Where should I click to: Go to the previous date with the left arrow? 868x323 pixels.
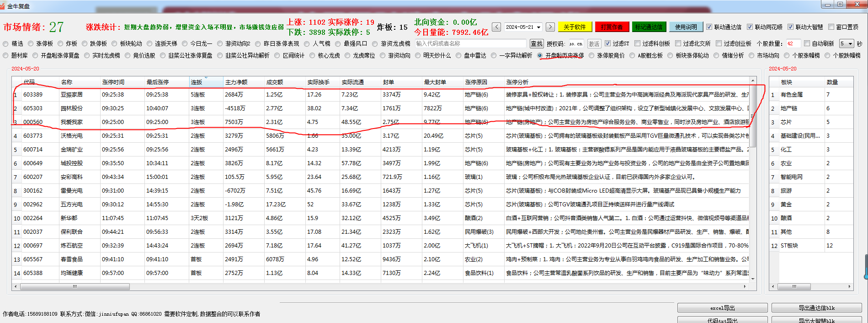tap(496, 27)
